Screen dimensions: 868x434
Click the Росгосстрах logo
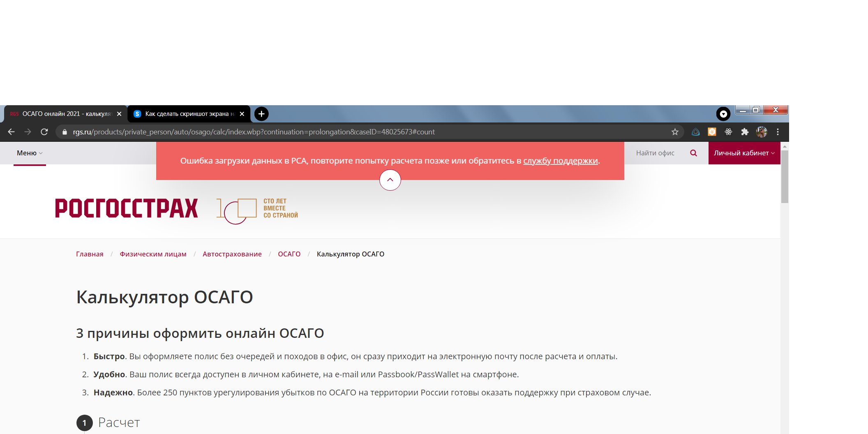coord(127,208)
